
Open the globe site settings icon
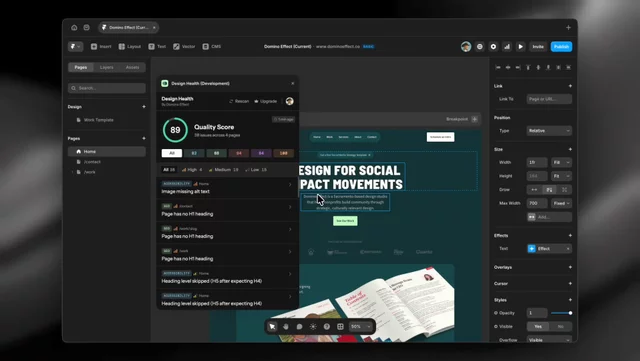click(x=480, y=47)
